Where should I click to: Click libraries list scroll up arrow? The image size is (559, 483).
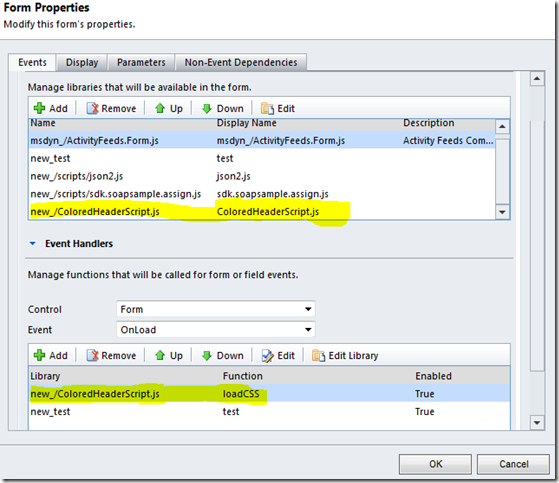502,127
